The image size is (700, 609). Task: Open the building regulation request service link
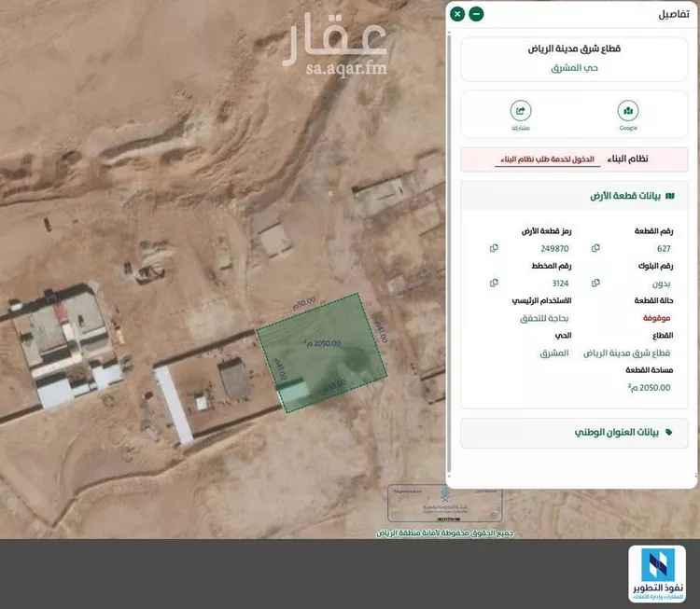[547, 159]
